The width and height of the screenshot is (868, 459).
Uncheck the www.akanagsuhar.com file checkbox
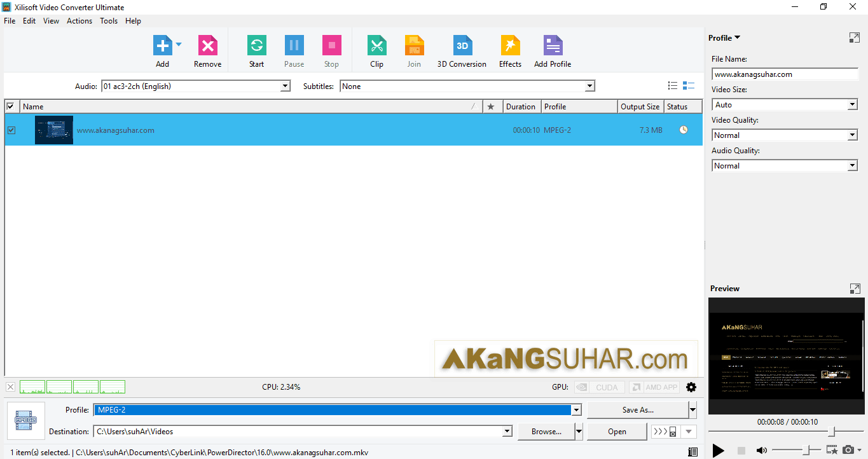tap(11, 130)
